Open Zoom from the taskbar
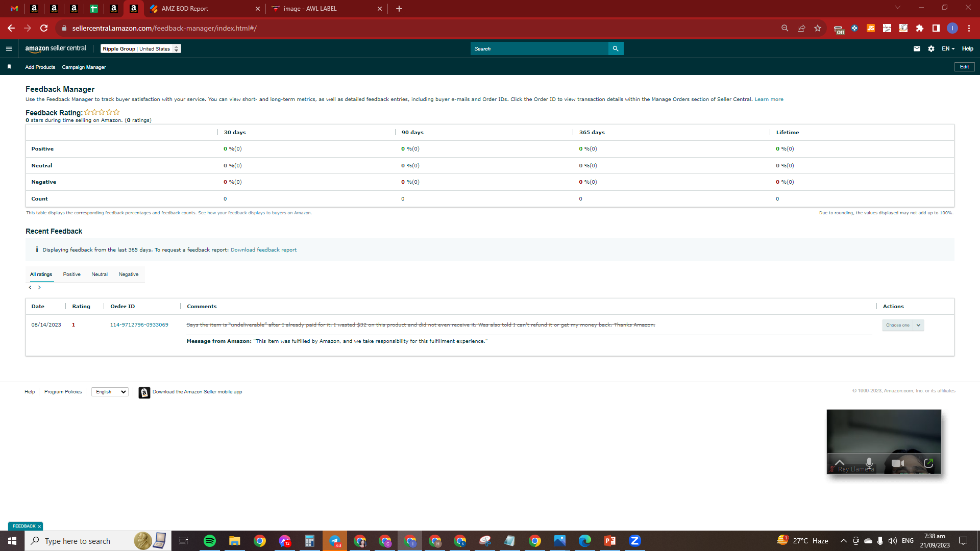The image size is (980, 551). coord(635,541)
